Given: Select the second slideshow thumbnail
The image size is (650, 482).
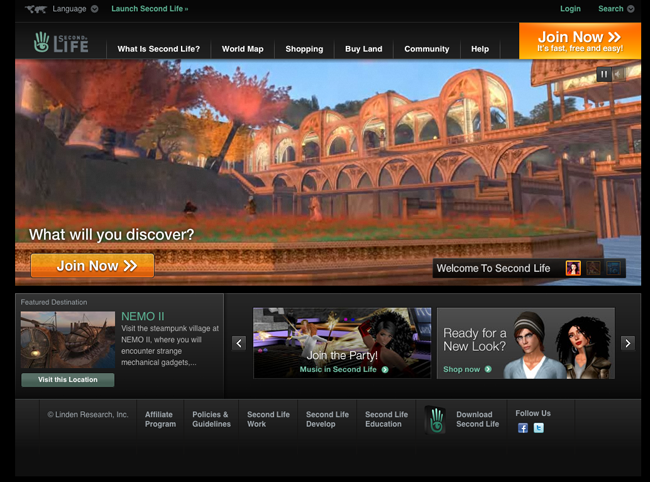Looking at the screenshot, I should pos(593,268).
